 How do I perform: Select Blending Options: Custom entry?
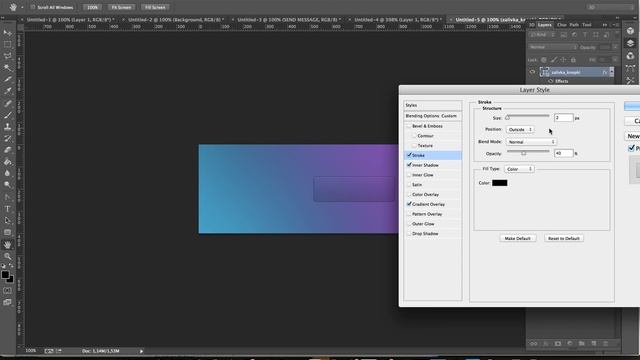coord(433,116)
